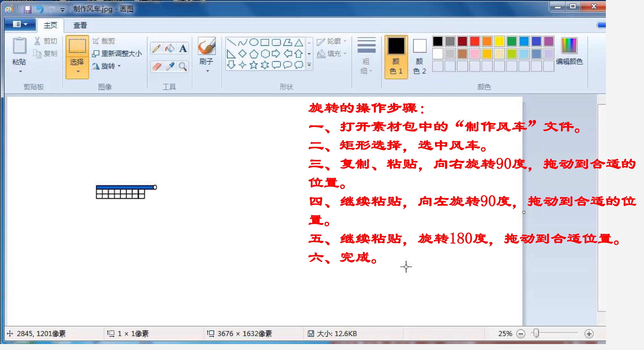Select the Text tool

[183, 48]
